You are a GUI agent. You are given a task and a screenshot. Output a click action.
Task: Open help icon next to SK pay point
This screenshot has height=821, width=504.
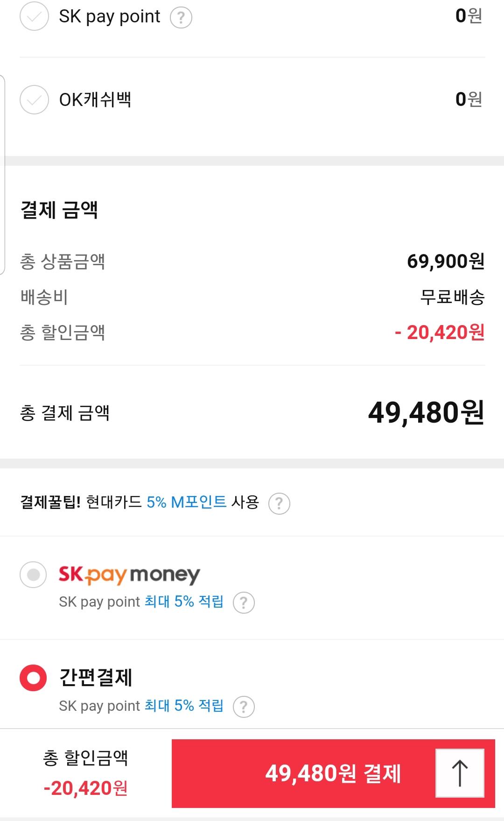(x=181, y=18)
